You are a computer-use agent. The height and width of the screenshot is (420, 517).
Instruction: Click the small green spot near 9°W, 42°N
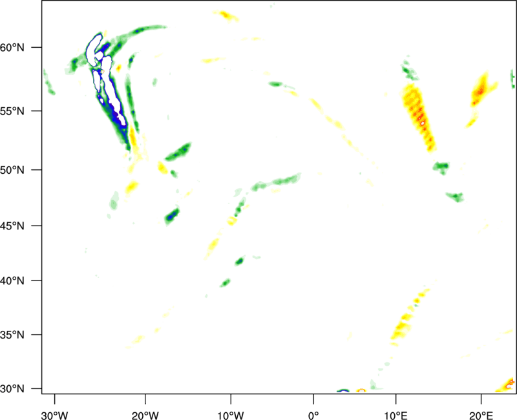point(240,261)
